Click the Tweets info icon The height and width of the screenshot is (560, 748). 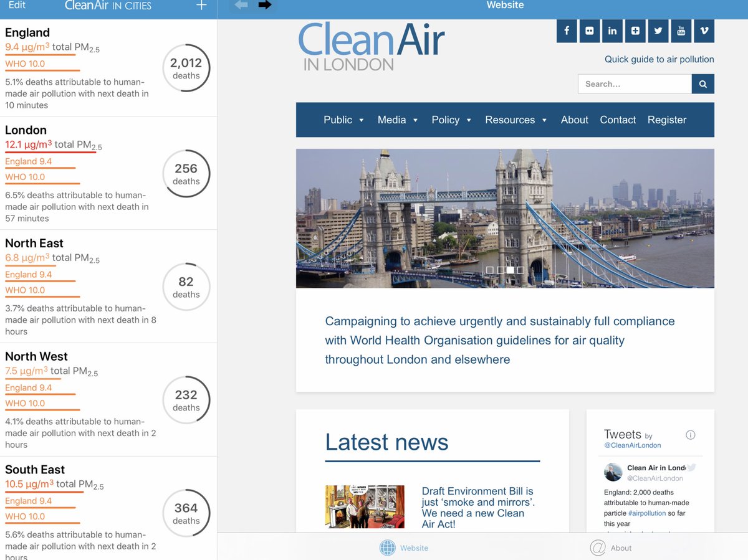click(x=690, y=435)
